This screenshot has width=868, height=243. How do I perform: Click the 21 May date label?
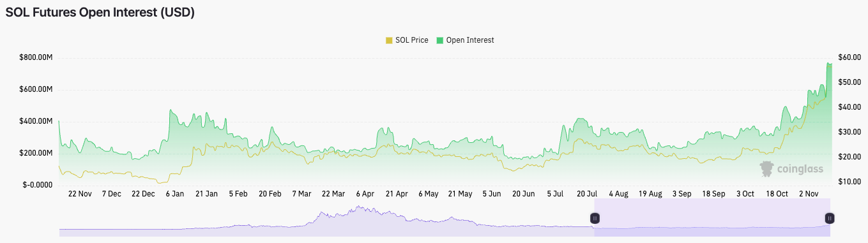click(x=460, y=193)
